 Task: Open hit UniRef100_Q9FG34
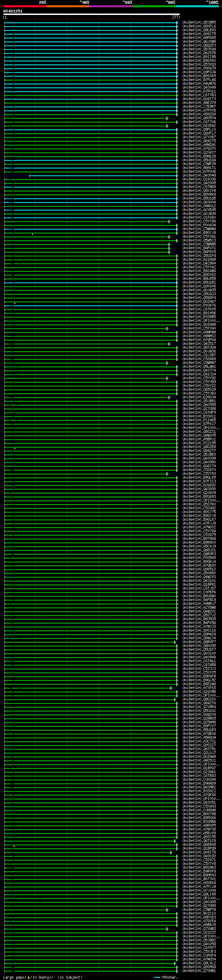pos(199,72)
